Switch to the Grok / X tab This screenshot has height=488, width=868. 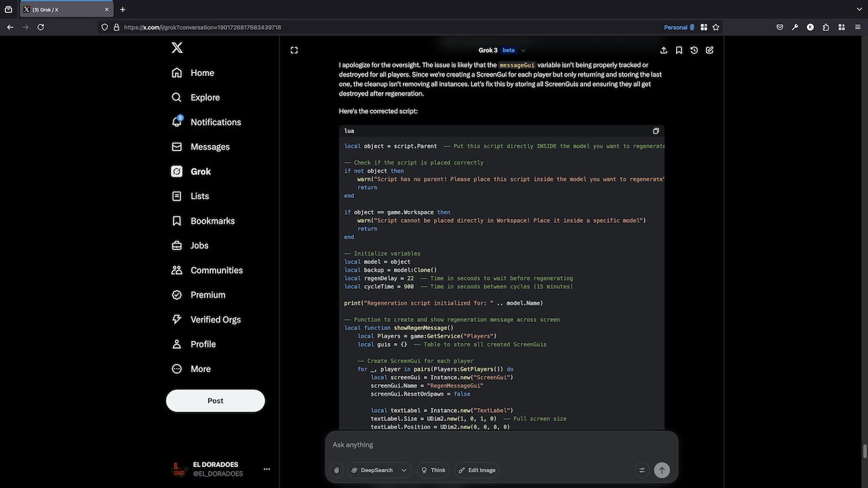click(x=66, y=9)
